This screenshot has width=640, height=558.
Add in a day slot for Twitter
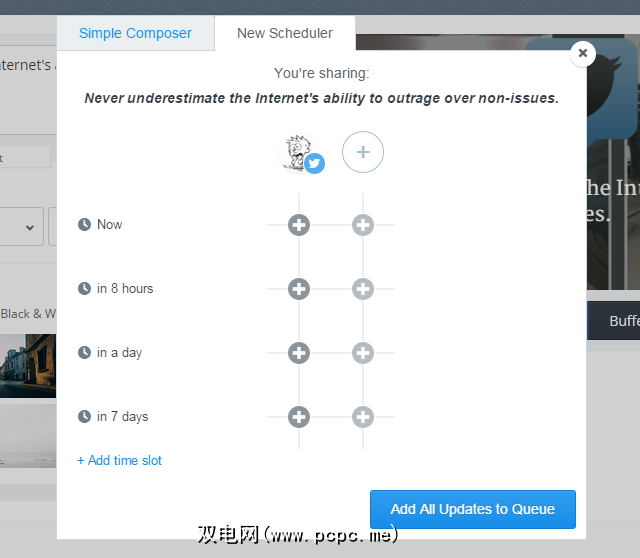[299, 353]
